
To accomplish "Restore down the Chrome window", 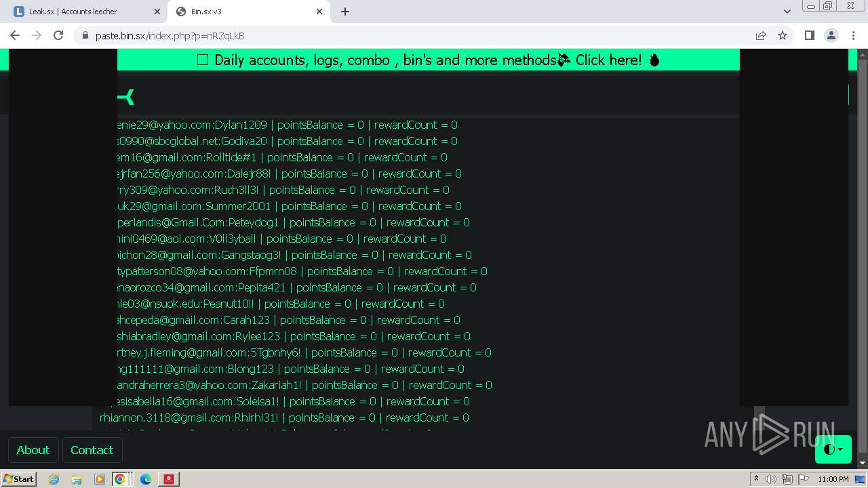I will coord(828,6).
